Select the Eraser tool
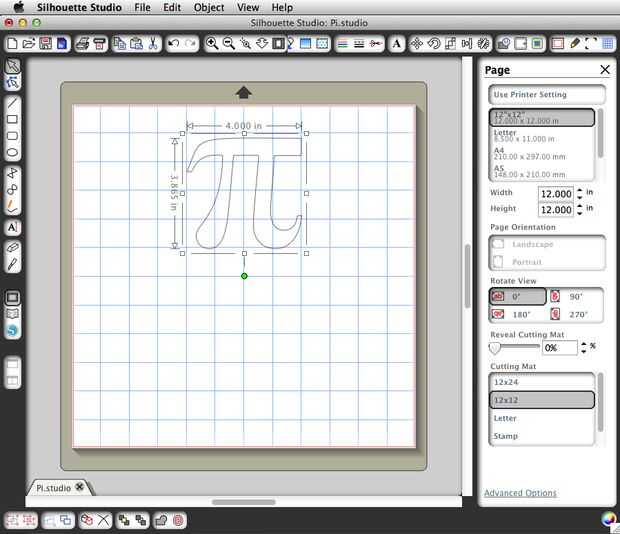Image resolution: width=620 pixels, height=534 pixels. click(13, 247)
